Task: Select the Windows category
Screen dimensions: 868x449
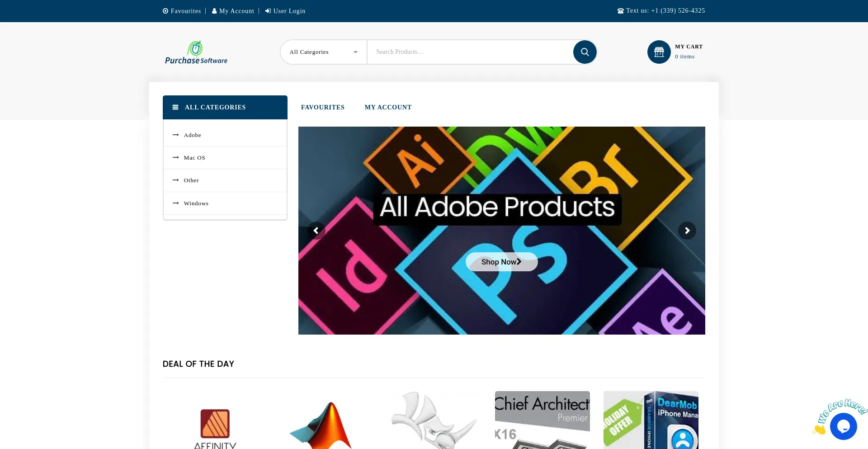Action: point(196,203)
